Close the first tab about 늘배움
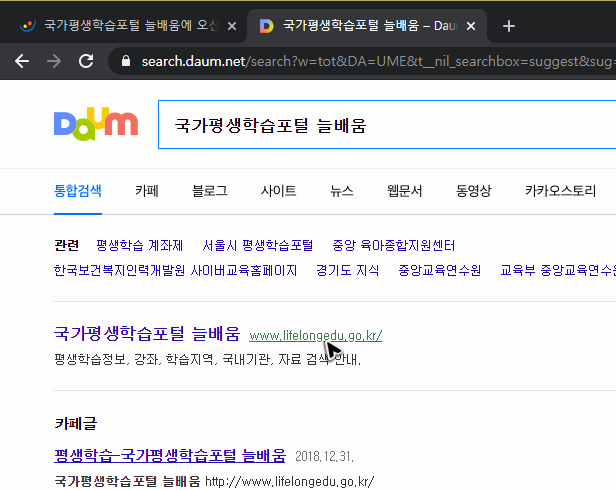 232,26
